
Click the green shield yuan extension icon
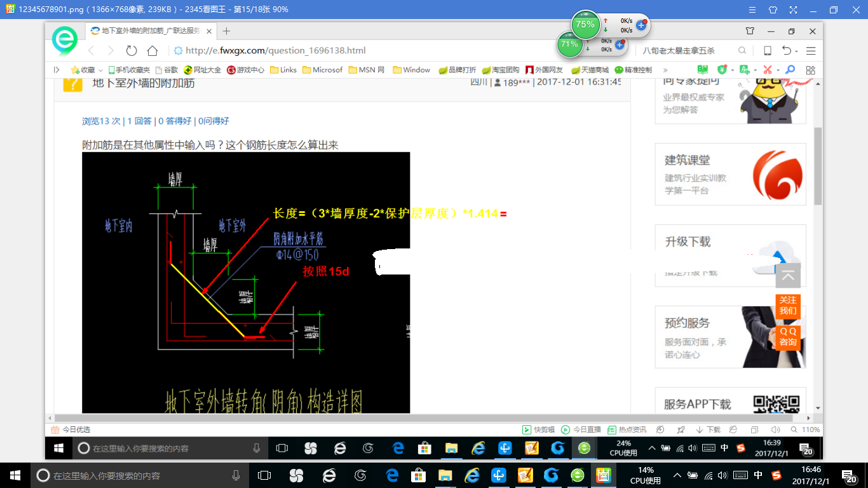click(x=722, y=69)
